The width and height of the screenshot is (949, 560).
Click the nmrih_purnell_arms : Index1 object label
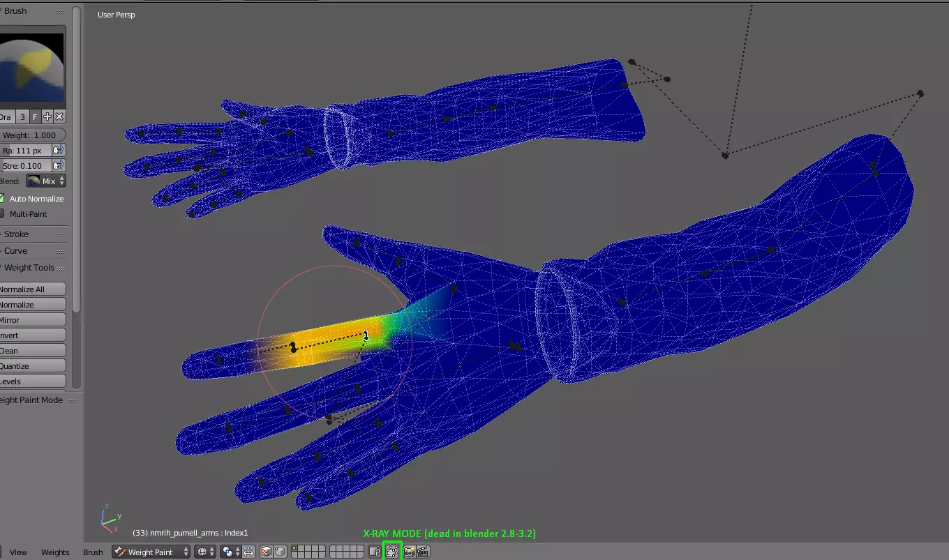pyautogui.click(x=190, y=533)
